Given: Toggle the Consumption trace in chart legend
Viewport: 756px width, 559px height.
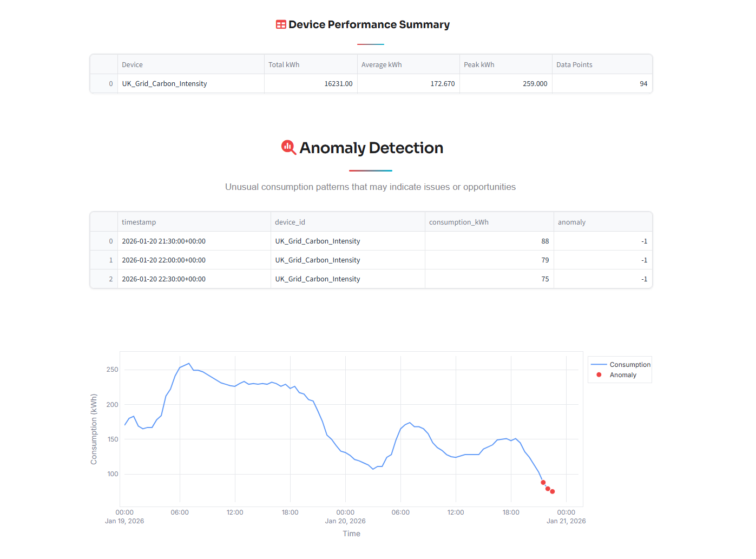Looking at the screenshot, I should (x=620, y=365).
